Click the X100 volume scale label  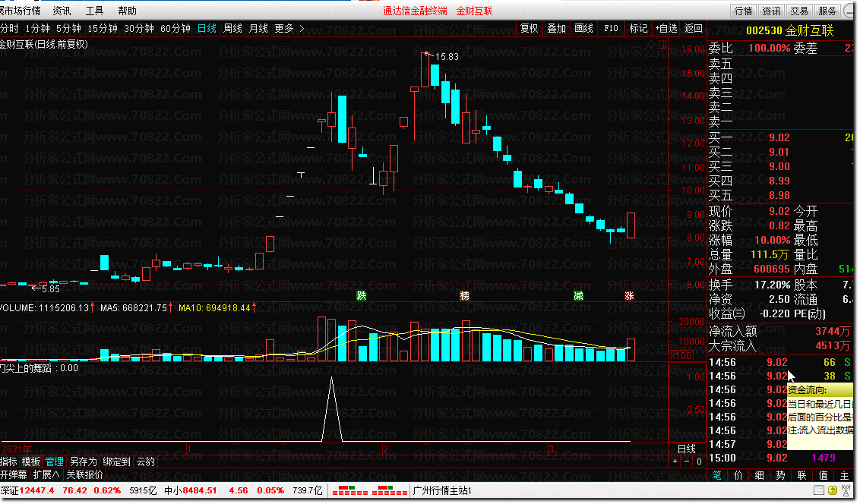681,355
